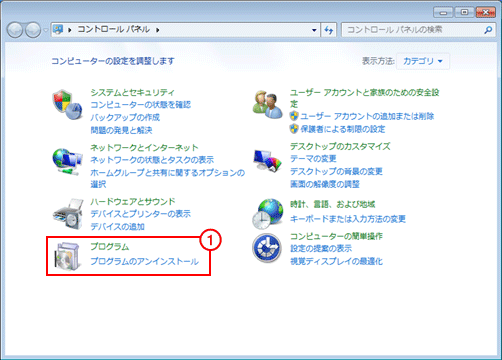Open デバイスの追加 link

point(117,227)
